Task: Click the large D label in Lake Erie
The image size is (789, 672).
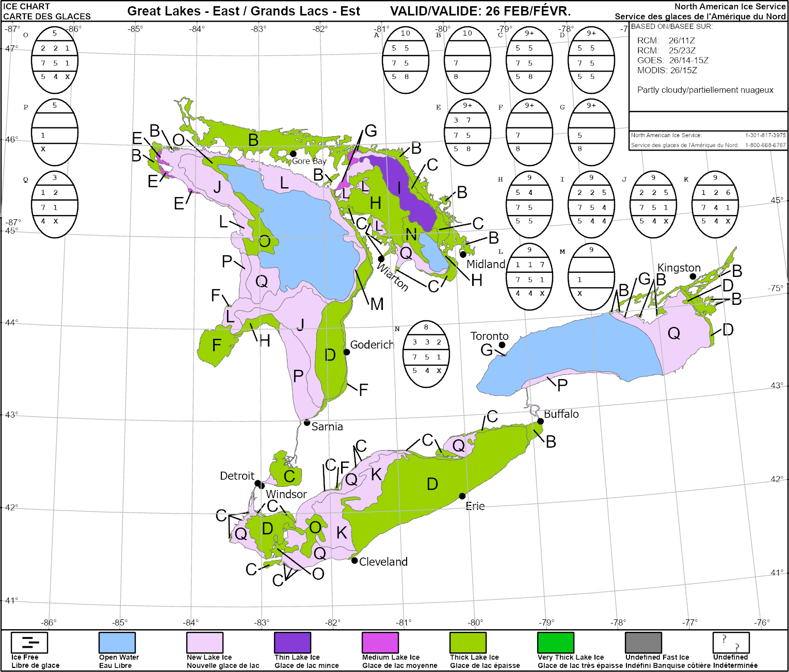Action: (432, 484)
